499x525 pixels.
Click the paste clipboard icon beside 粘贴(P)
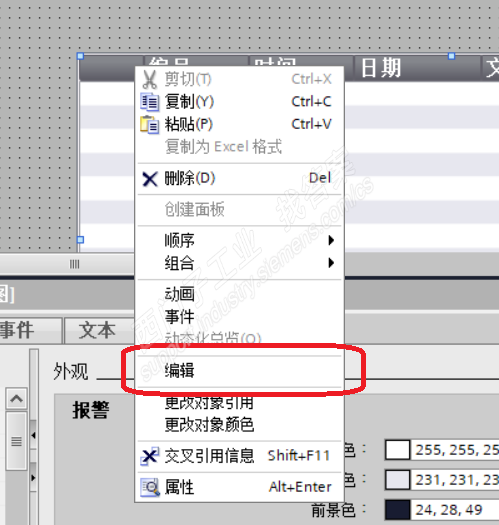pos(149,125)
